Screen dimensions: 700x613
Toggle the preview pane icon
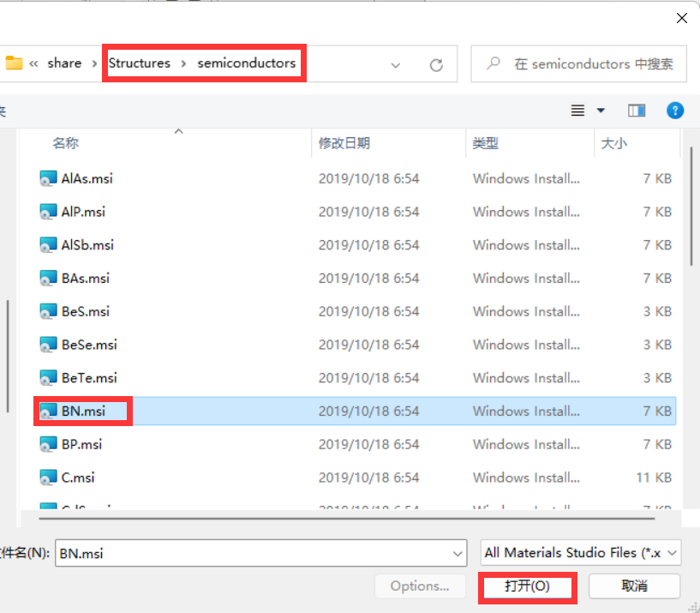point(636,111)
